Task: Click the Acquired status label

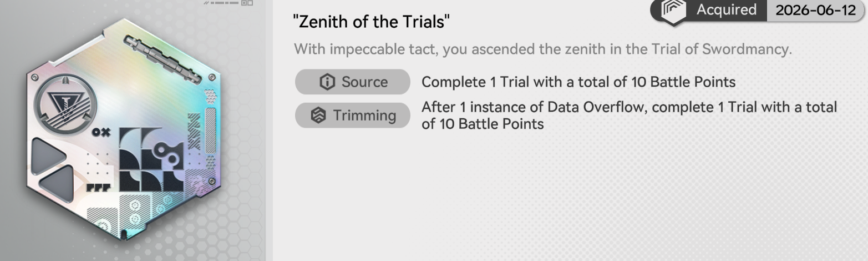Action: click(x=726, y=9)
